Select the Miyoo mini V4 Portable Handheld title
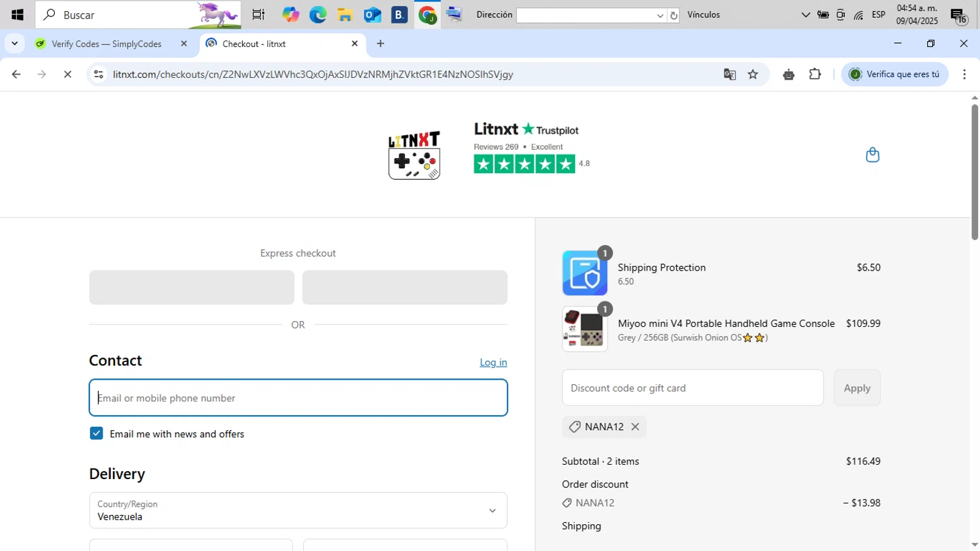Image resolution: width=980 pixels, height=551 pixels. 727,324
